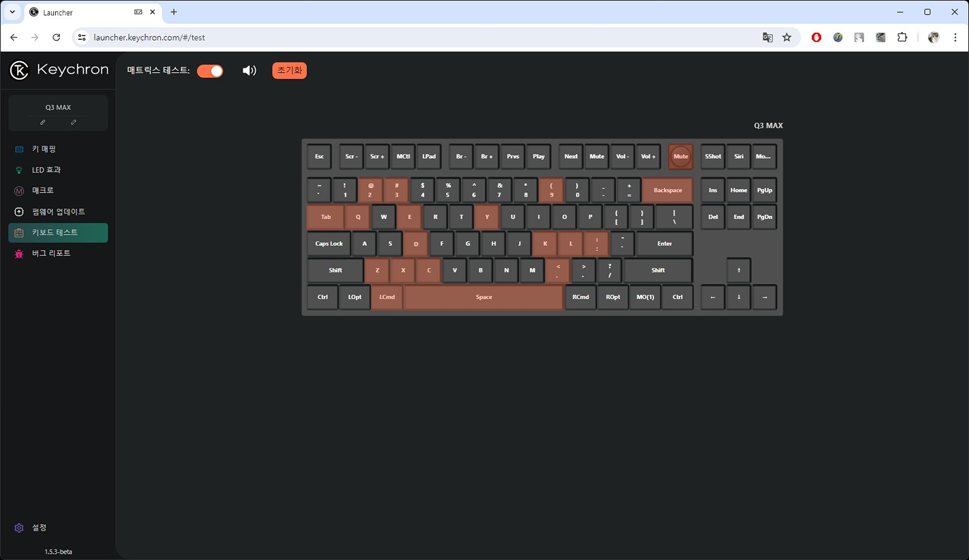Click the Keychron logo icon
This screenshot has width=969, height=560.
tap(19, 70)
